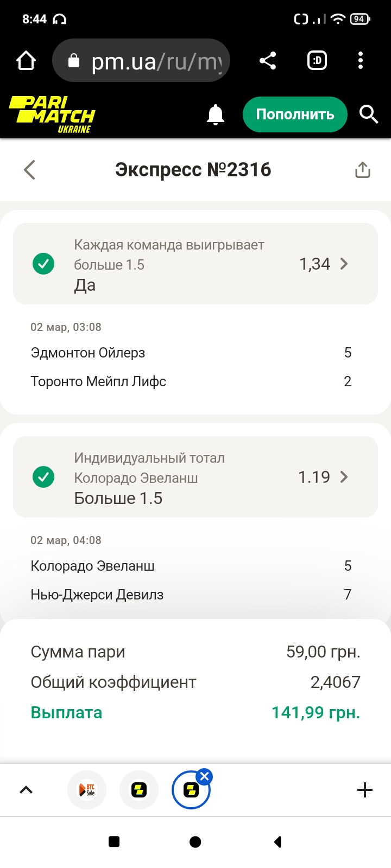Tap the pm.ua address bar
The height and width of the screenshot is (868, 391).
(x=141, y=61)
